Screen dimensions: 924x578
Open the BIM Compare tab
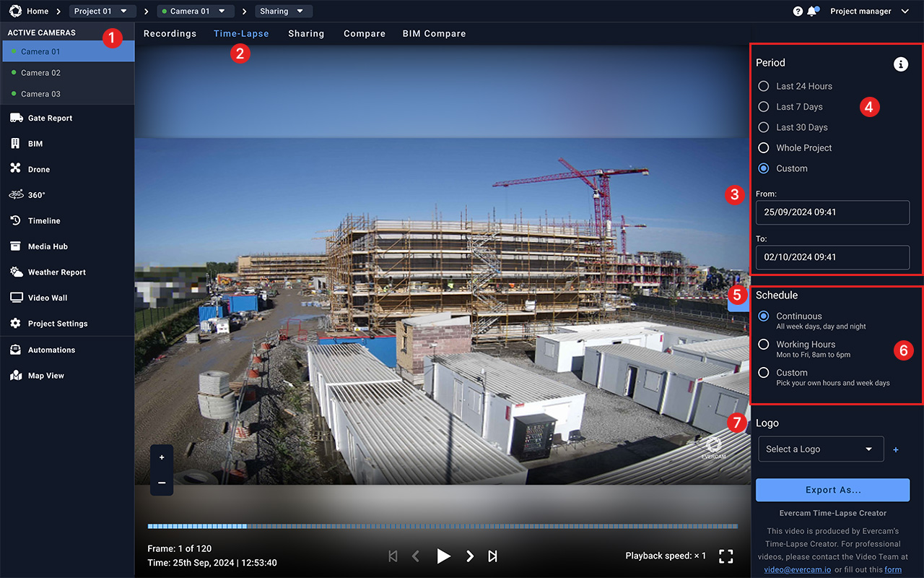pyautogui.click(x=434, y=33)
